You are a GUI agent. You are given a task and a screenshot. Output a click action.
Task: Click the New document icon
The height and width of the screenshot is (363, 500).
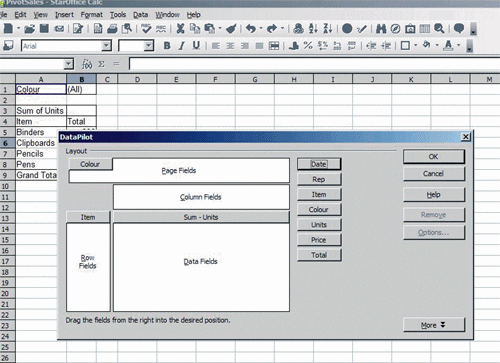coord(8,29)
